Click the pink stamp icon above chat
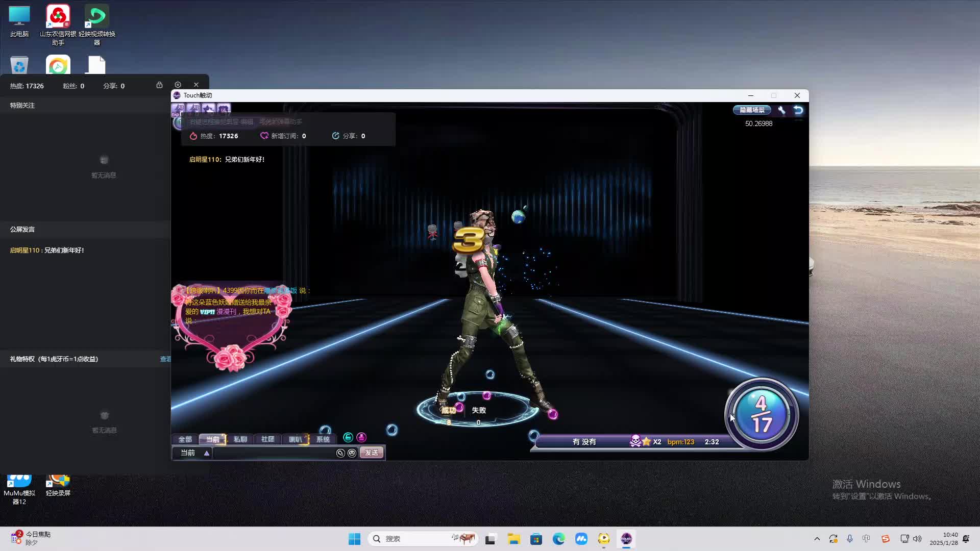The height and width of the screenshot is (551, 980). [x=361, y=437]
